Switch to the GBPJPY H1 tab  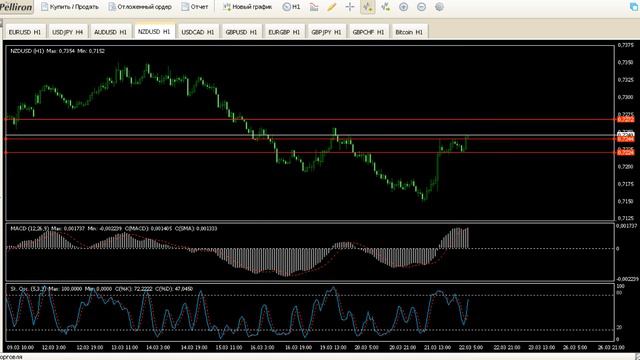327,32
